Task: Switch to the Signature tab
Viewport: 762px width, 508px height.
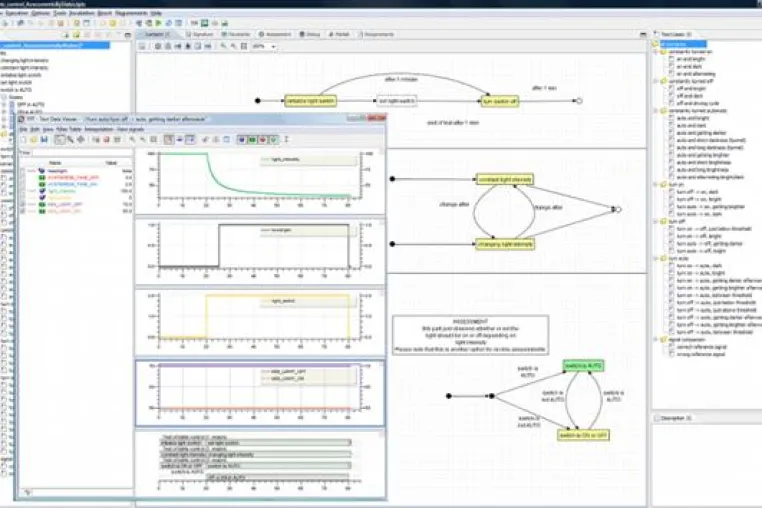Action: (x=200, y=35)
